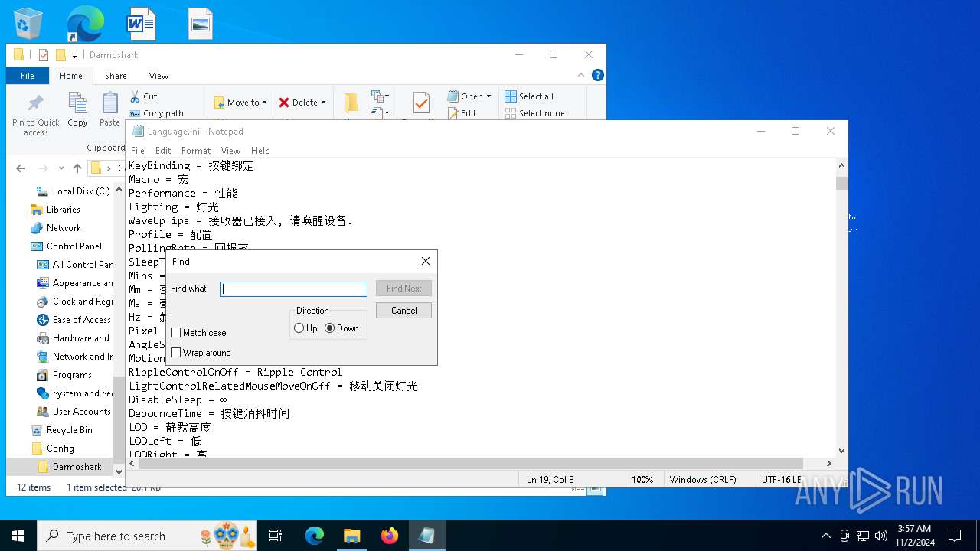Open Explorer File tab
Viewport: 980px width, 551px height.
point(28,76)
